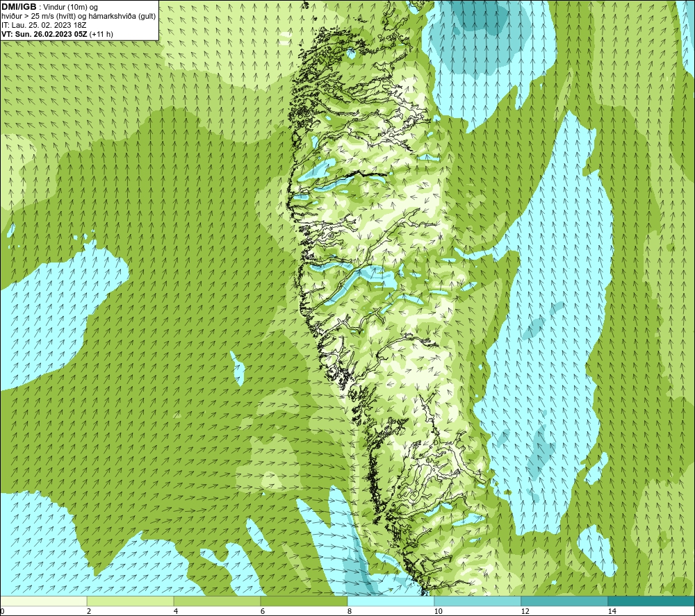Click the 8–10 m/s light cyan scale segment
Viewport: 695px width, 616px height.
click(x=391, y=601)
